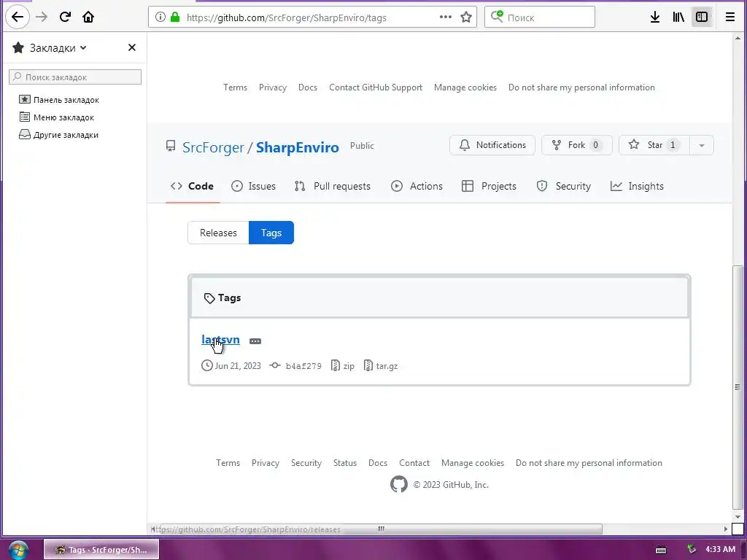Open the Library icon in toolbar
747x560 pixels.
click(x=678, y=17)
